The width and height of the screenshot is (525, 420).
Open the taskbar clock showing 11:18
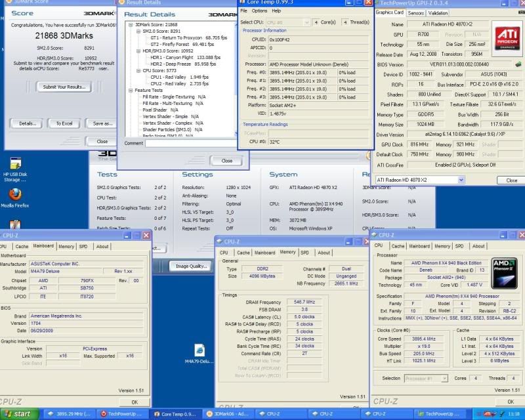coord(514,414)
